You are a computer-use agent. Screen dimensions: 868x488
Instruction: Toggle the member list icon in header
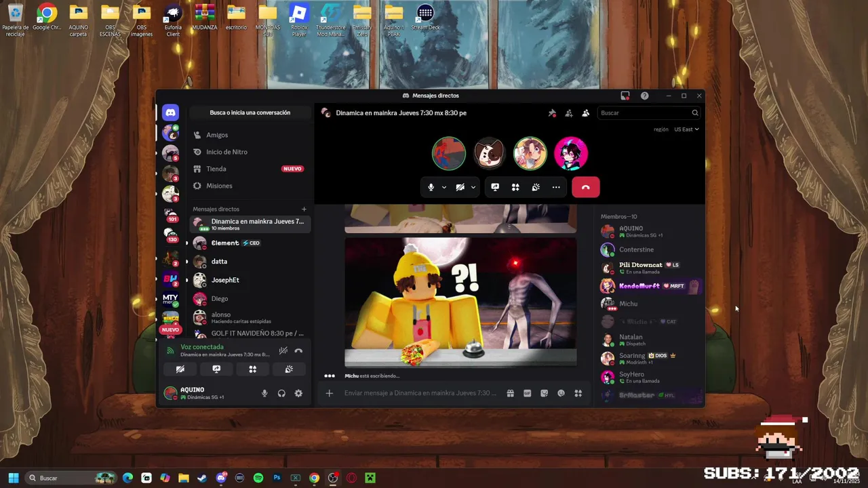coord(586,113)
